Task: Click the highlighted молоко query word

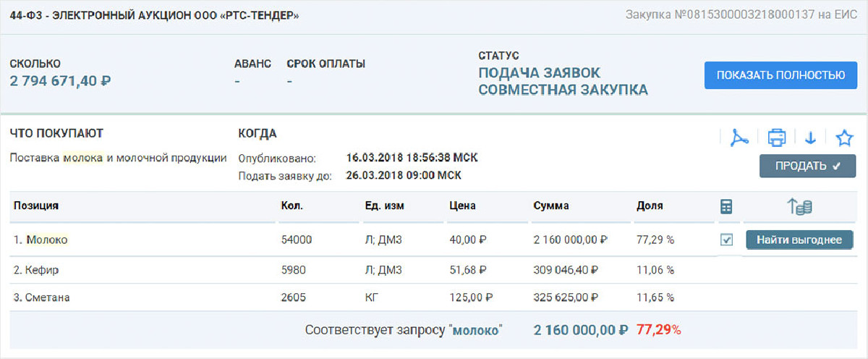Action: [x=475, y=331]
